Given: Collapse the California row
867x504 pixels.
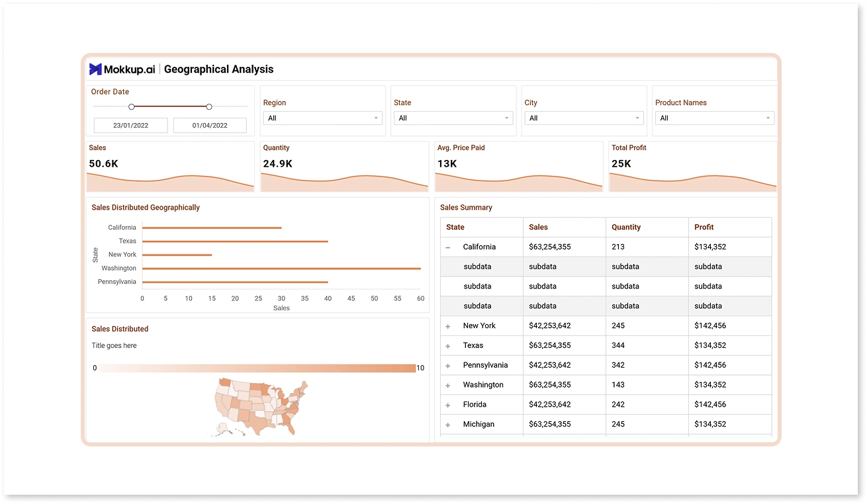Looking at the screenshot, I should pyautogui.click(x=448, y=247).
